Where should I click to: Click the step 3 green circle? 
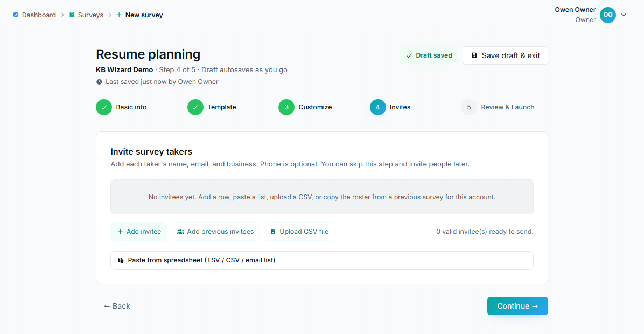(286, 107)
